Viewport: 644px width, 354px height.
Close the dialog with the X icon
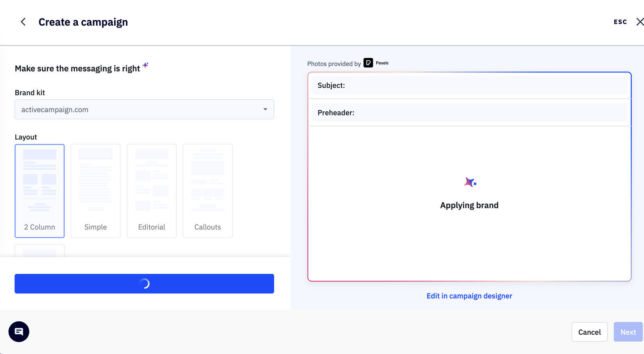640,22
